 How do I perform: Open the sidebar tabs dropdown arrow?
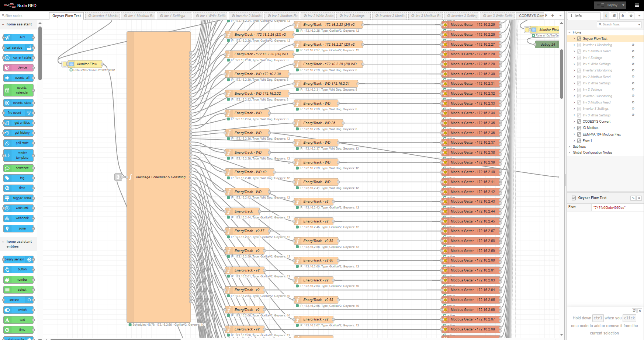[639, 16]
